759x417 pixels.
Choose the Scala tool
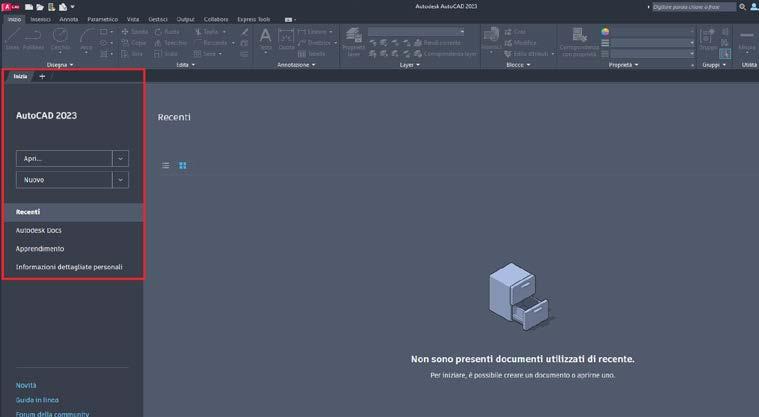click(x=166, y=54)
